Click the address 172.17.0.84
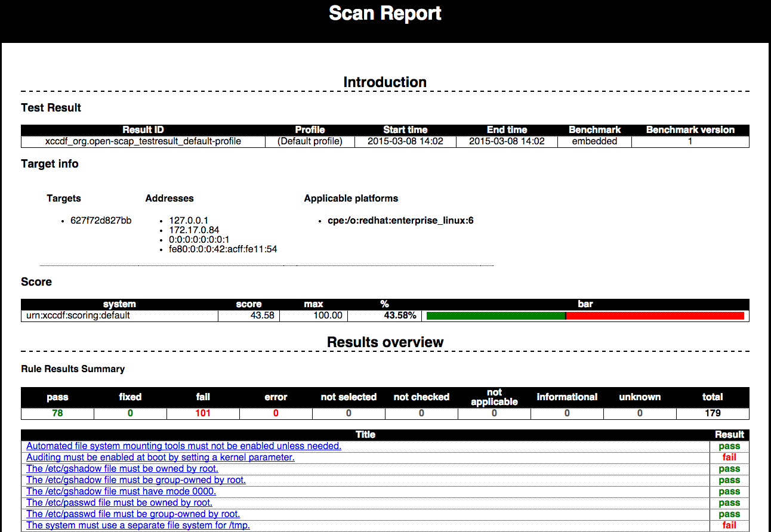771x532 pixels. coord(194,230)
